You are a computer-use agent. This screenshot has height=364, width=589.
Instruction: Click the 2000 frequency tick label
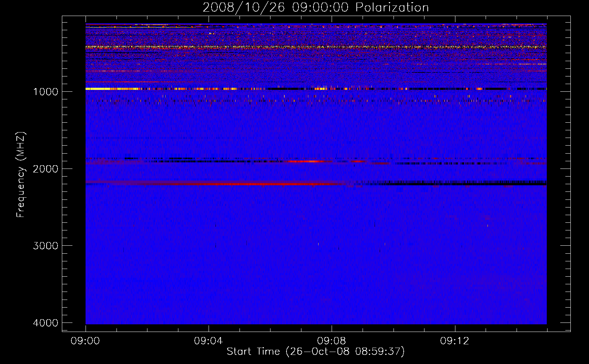coord(46,169)
